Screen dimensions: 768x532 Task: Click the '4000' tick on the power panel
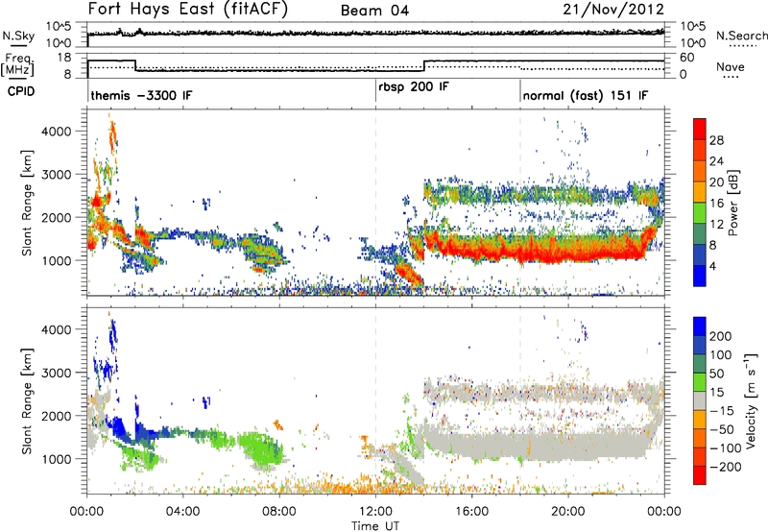point(57,132)
